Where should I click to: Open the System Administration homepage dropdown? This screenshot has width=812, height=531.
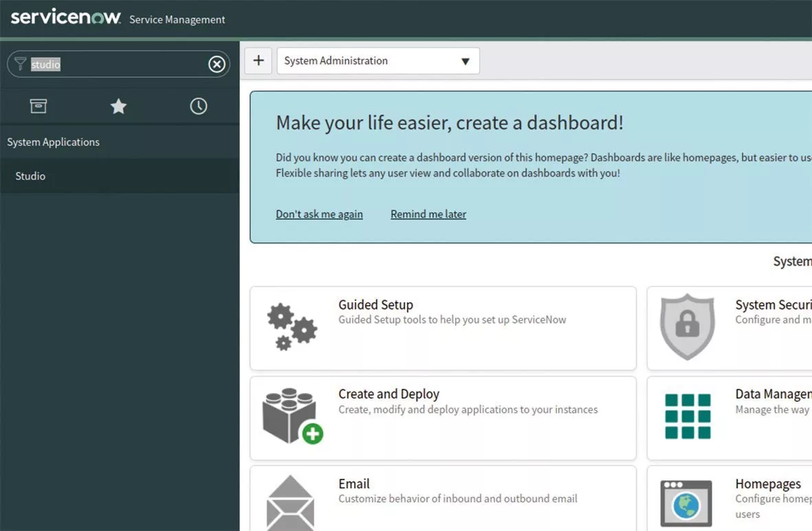pos(378,60)
